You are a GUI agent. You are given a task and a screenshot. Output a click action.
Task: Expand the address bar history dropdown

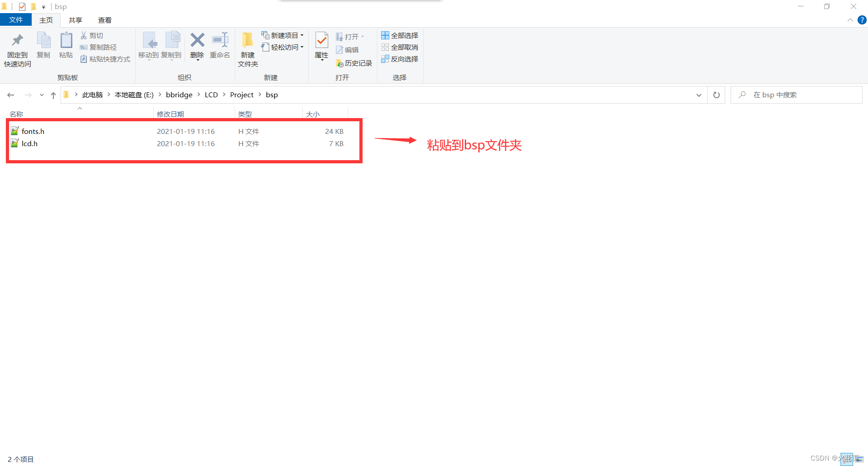[699, 95]
